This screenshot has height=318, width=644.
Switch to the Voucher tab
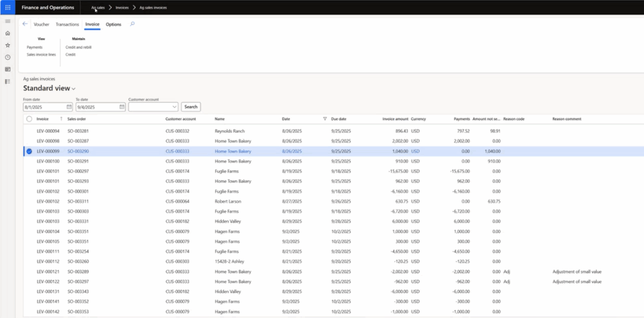(42, 25)
